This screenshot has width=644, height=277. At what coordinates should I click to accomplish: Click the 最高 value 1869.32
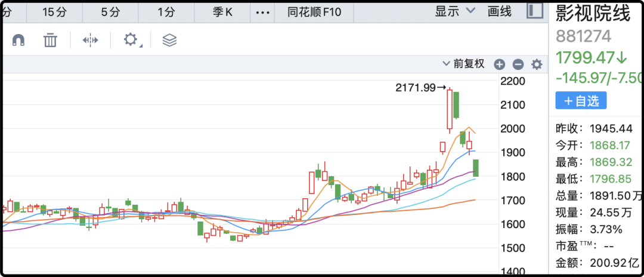(611, 162)
